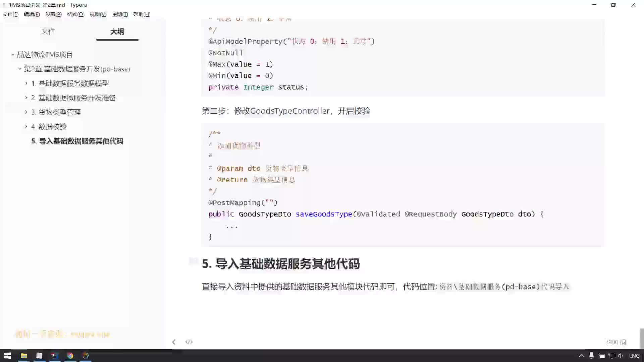The width and height of the screenshot is (644, 362).
Task: Expand outline item 3. 货物类型管理
Action: click(x=26, y=112)
